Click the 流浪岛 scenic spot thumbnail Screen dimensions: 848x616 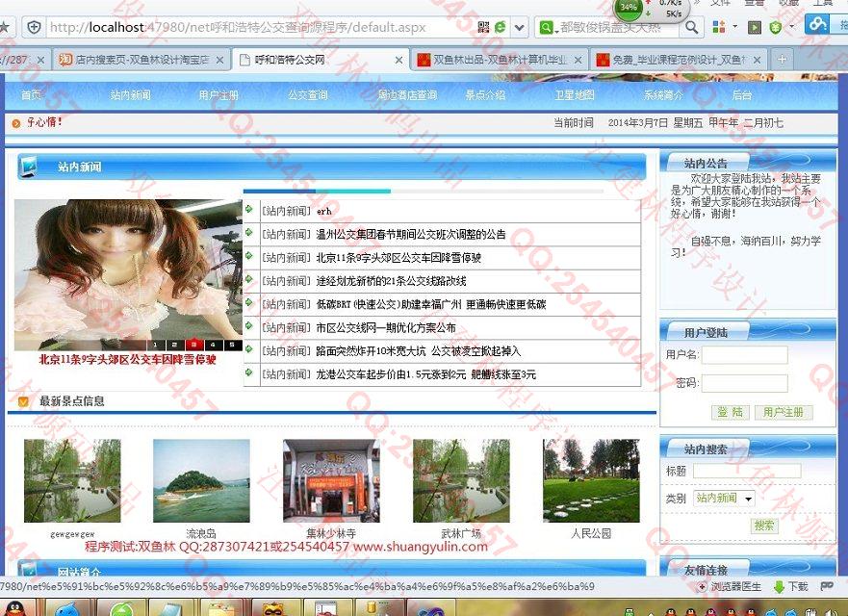coord(201,480)
